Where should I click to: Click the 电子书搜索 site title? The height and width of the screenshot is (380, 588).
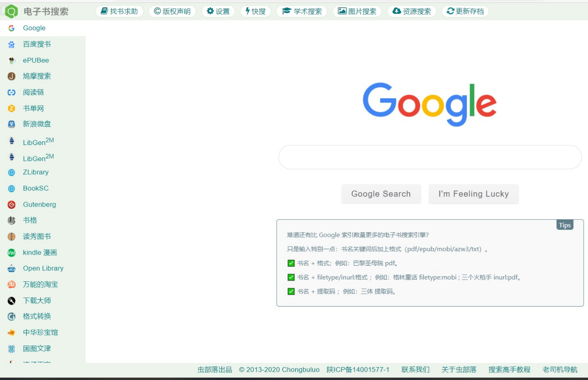point(46,11)
